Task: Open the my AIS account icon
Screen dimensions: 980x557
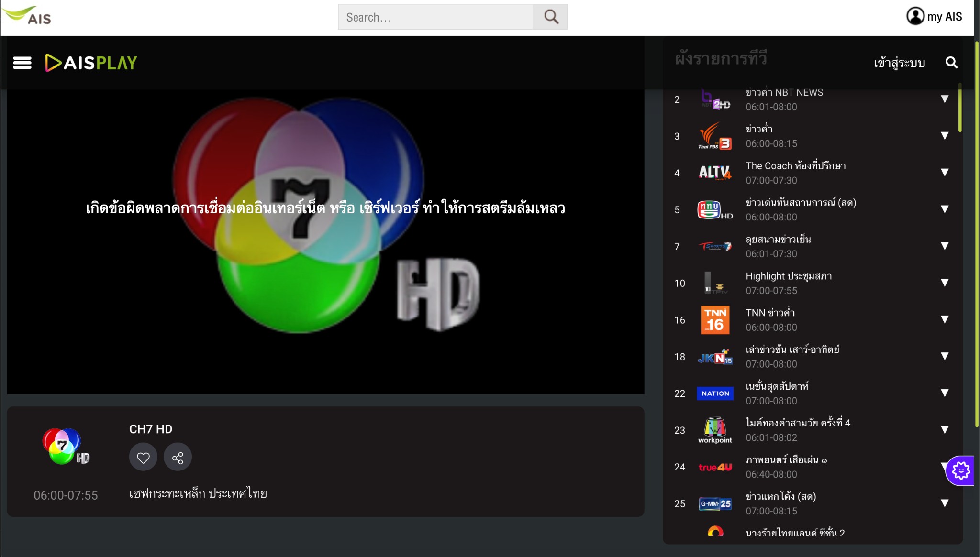Action: 915,16
